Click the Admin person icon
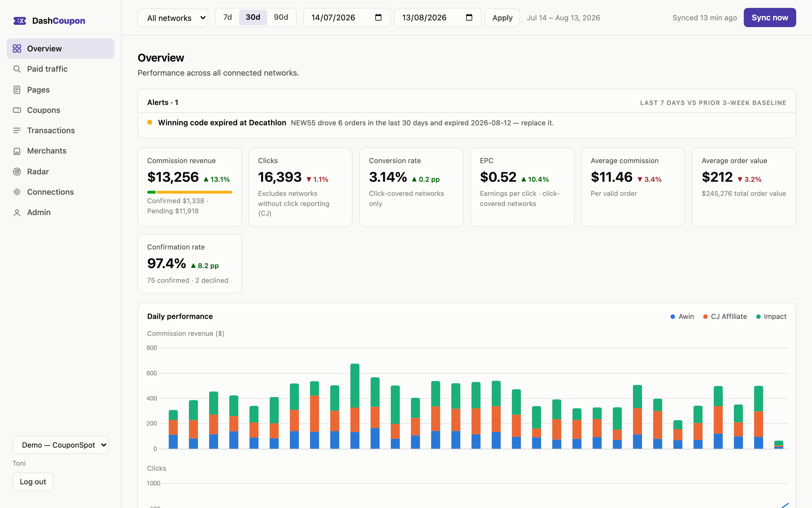The image size is (812, 508). [17, 213]
